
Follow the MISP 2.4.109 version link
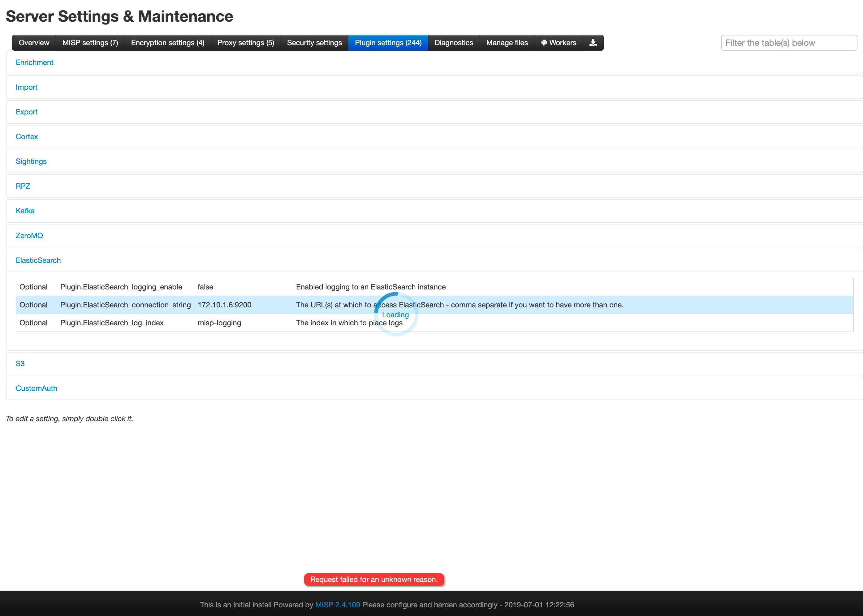click(337, 605)
